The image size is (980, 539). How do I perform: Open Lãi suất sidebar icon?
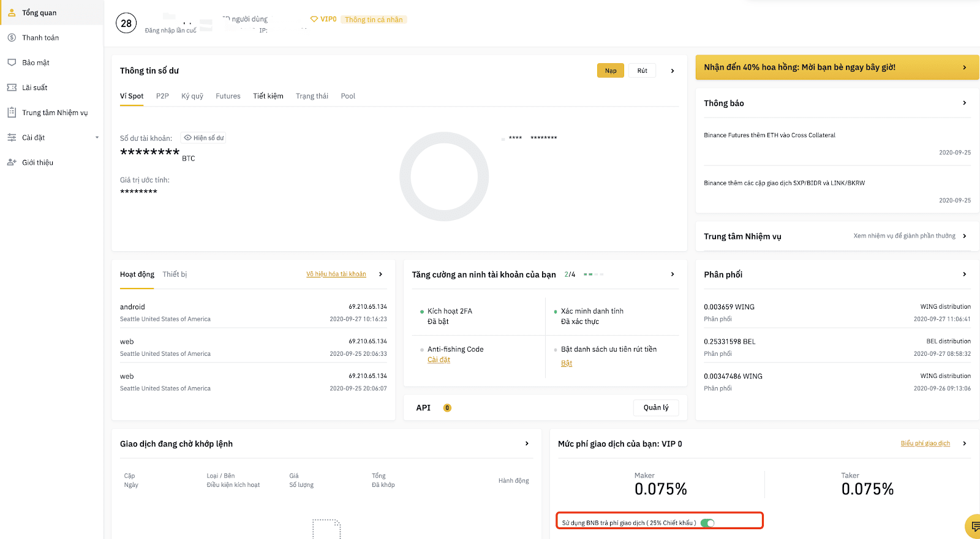point(12,88)
